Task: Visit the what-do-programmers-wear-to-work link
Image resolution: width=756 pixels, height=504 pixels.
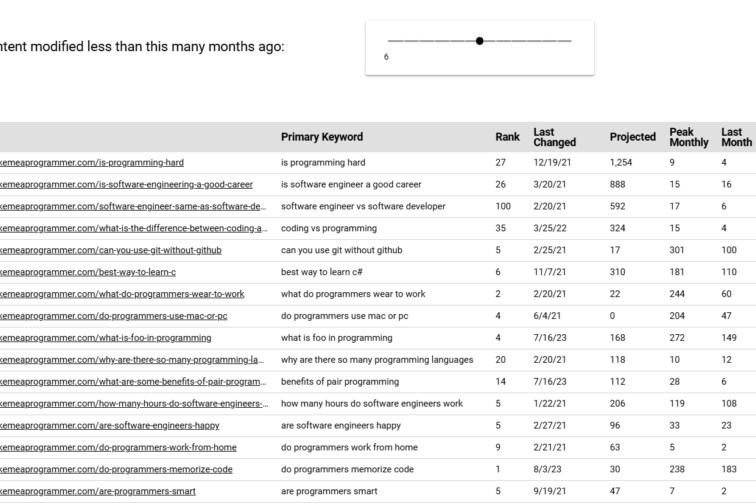Action: (122, 294)
